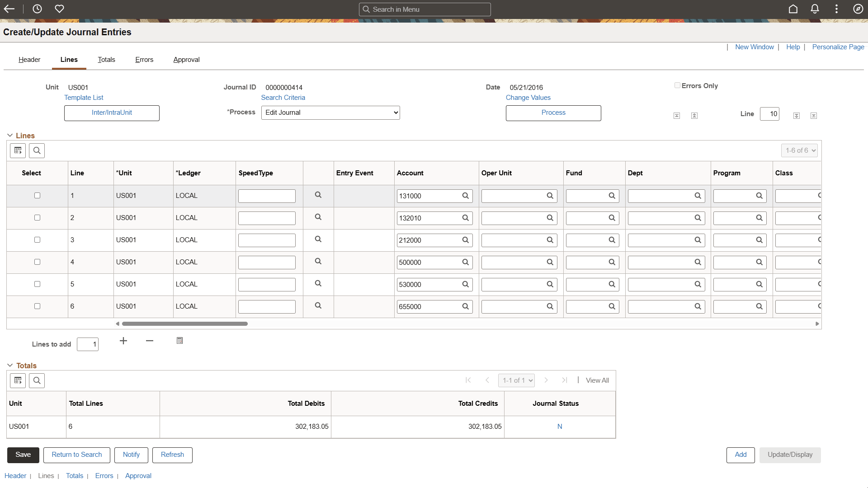Switch to the Header tab
This screenshot has width=868, height=488.
29,60
